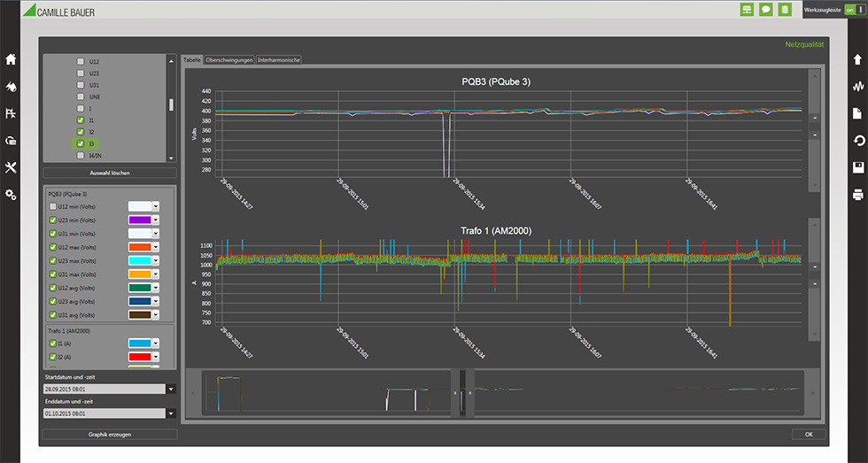Image resolution: width=868 pixels, height=463 pixels.
Task: Enable the U12 min (Volts) checkbox
Action: tap(53, 206)
